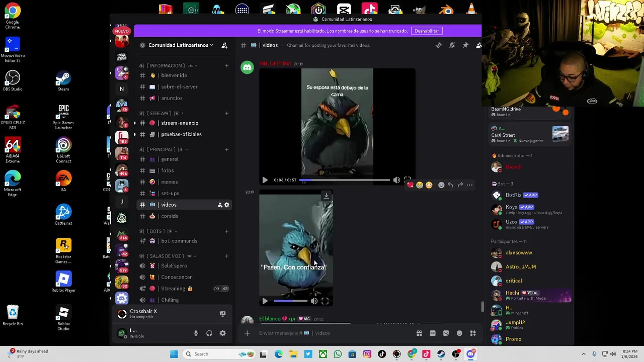This screenshot has width=644, height=362.
Task: Open add reaction emoji picker on message
Action: (x=441, y=185)
